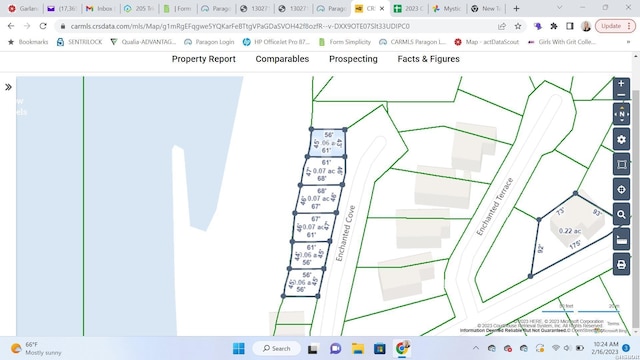The image size is (640, 360).
Task: Expand the collapsed left side panel
Action: point(8,87)
